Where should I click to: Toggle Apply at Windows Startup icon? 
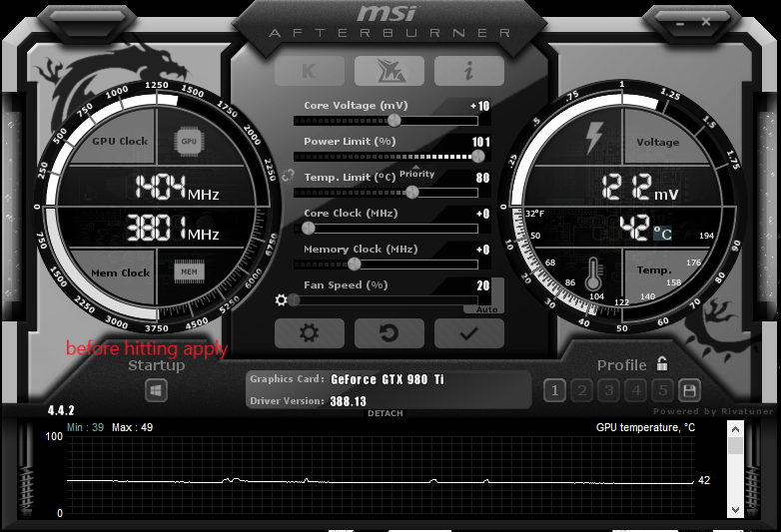click(156, 390)
